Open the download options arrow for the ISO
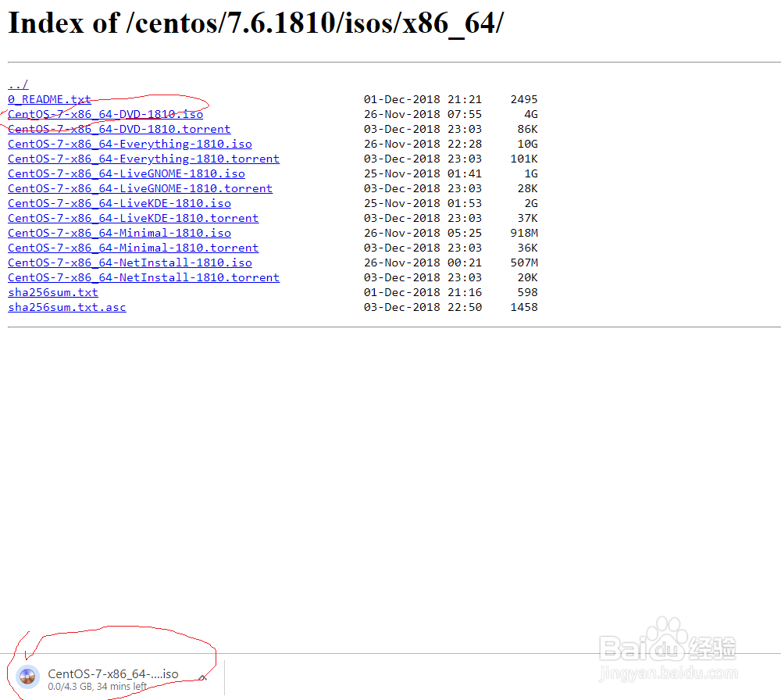 pyautogui.click(x=203, y=677)
